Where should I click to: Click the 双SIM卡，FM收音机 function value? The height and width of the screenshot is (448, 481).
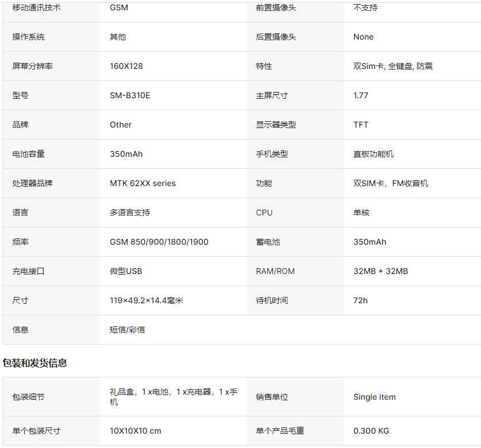click(391, 183)
